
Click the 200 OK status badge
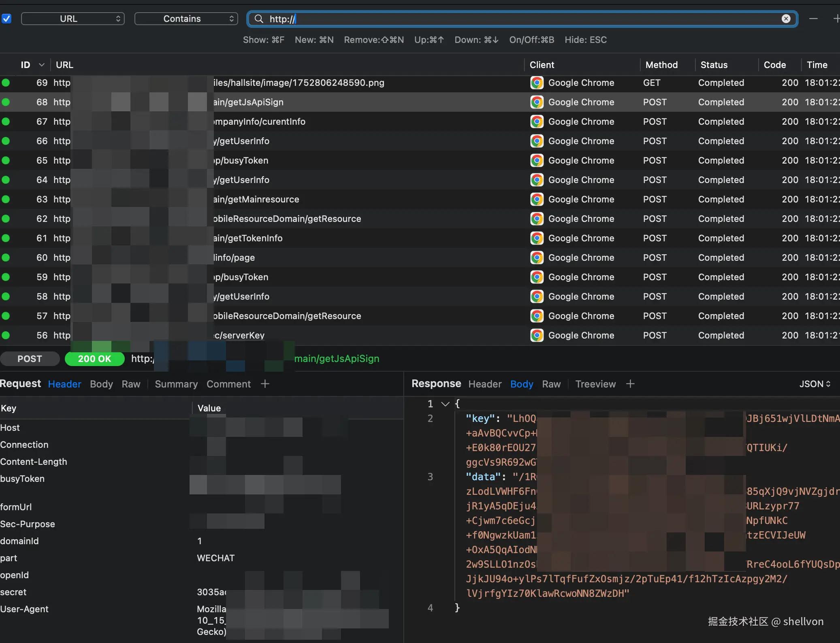94,359
